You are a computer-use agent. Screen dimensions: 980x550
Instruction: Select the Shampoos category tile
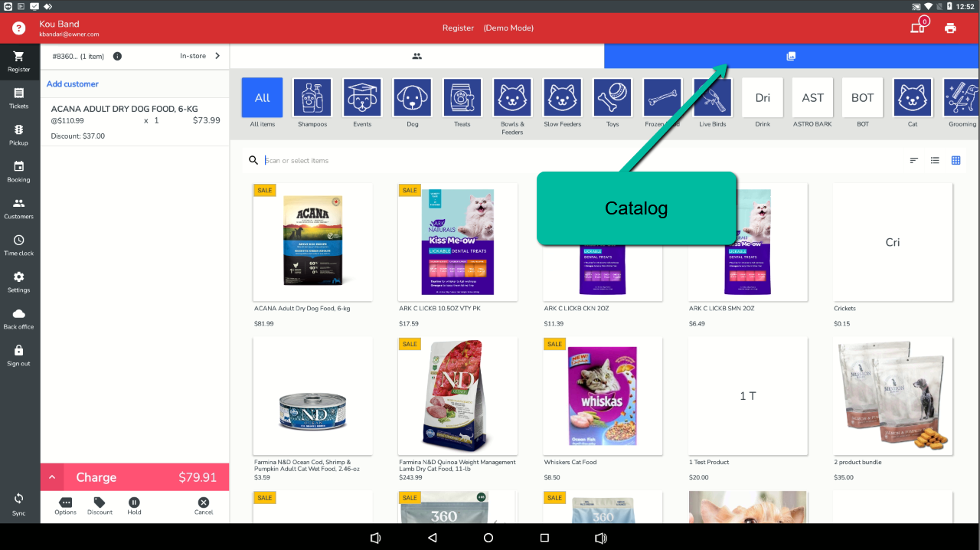coord(312,98)
